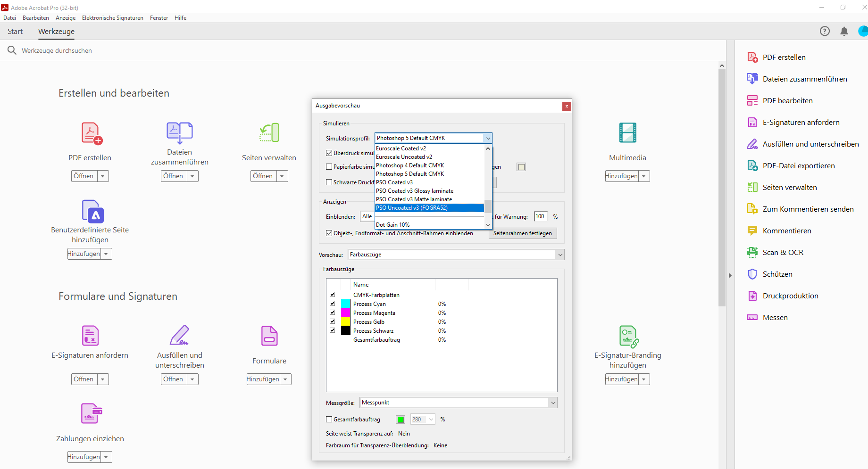Uncheck Prozess Schwarz checkbox
This screenshot has width=868, height=469.
[x=333, y=330]
